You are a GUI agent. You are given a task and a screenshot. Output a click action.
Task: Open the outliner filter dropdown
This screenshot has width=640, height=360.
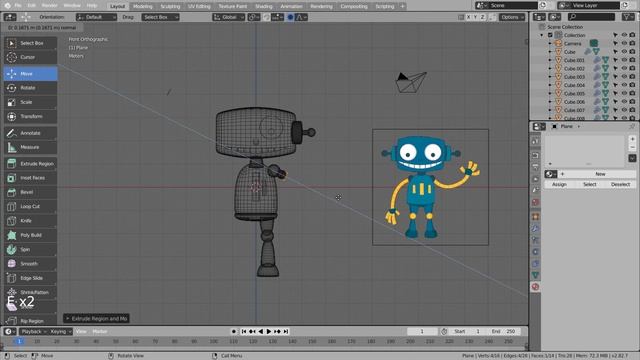click(x=629, y=17)
